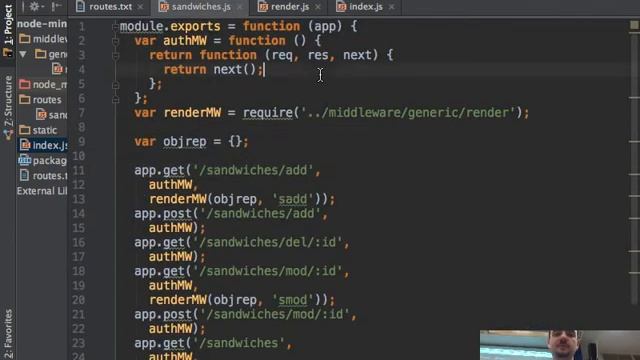Screen dimensions: 640x360
Task: Open Project panel gear settings menu
Action: point(35,6)
